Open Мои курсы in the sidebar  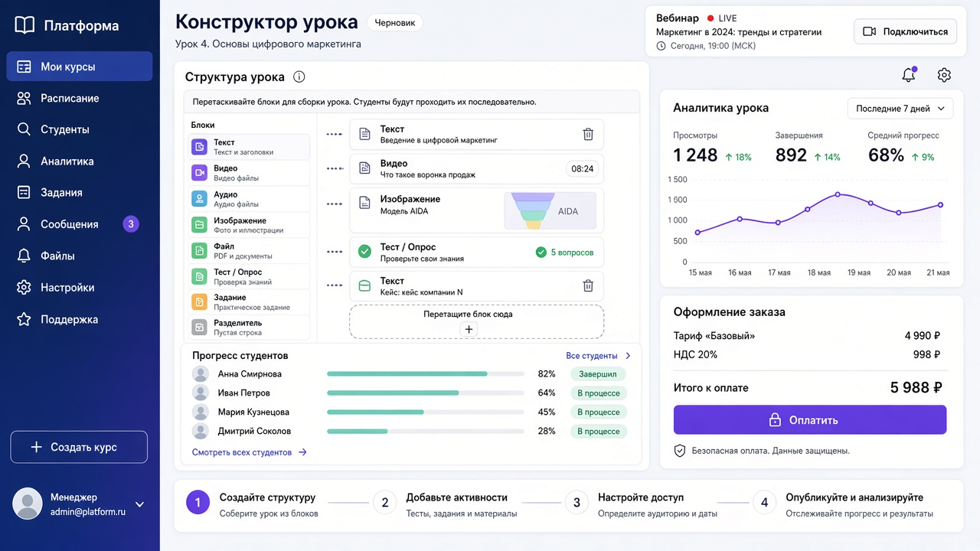click(x=80, y=67)
